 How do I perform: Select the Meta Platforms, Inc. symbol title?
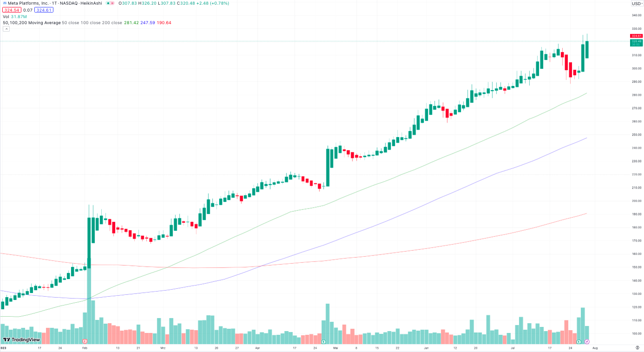[x=27, y=3]
